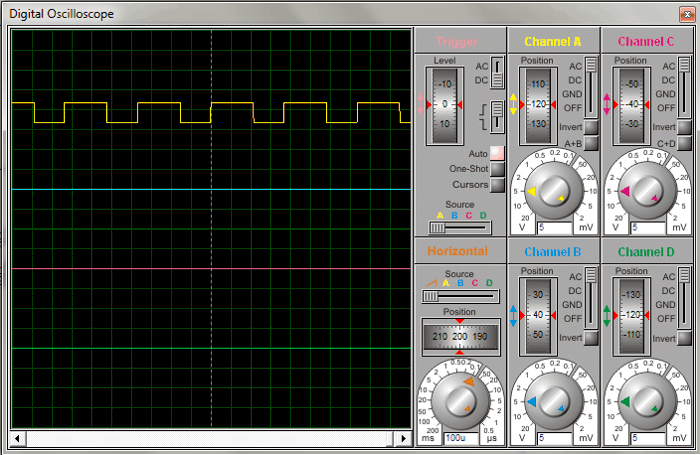Click the Channel B panel header
The width and height of the screenshot is (700, 455).
point(553,252)
